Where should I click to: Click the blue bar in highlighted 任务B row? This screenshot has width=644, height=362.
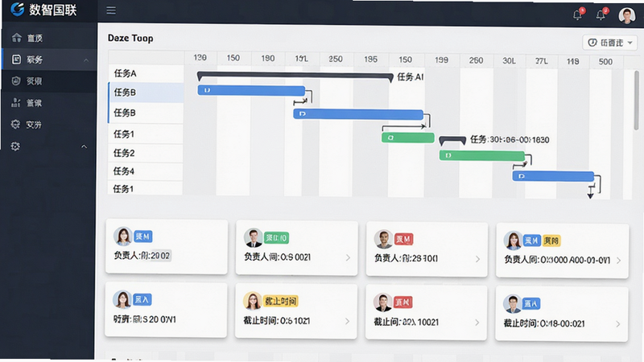pos(251,90)
